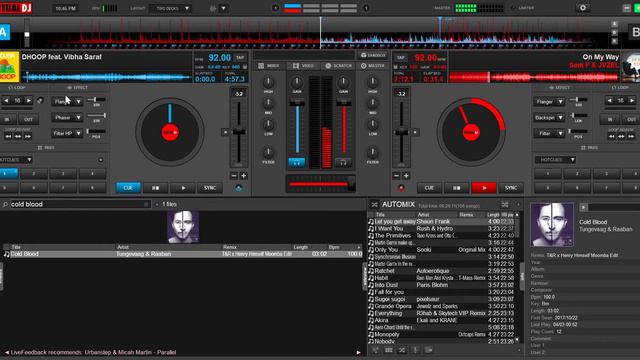
Task: Click the right deck TAP tempo button
Action: (401, 58)
